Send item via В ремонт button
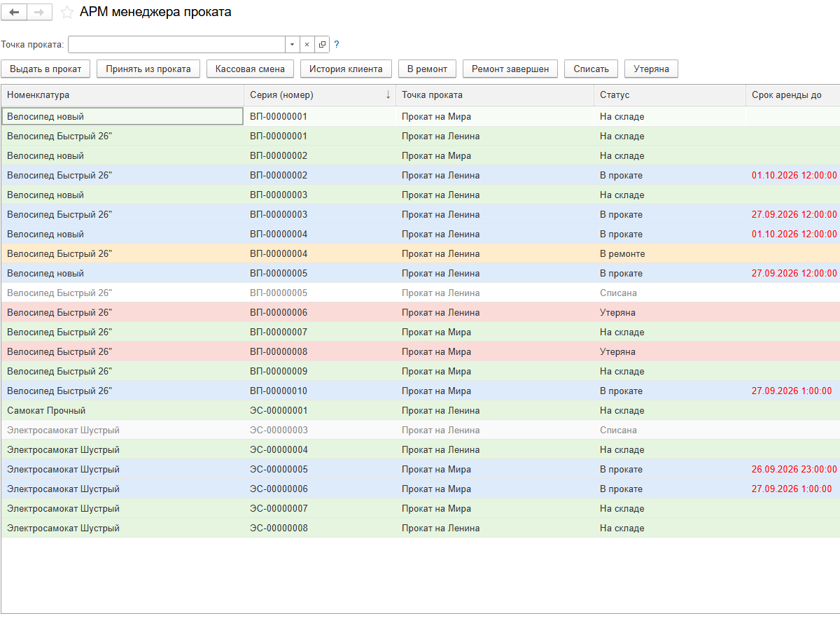 pyautogui.click(x=427, y=69)
